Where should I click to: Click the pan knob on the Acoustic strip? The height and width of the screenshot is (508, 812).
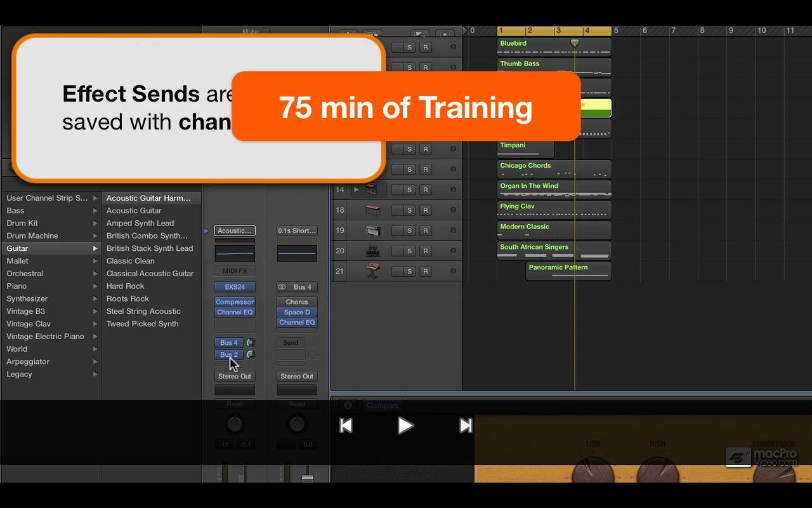pyautogui.click(x=235, y=424)
